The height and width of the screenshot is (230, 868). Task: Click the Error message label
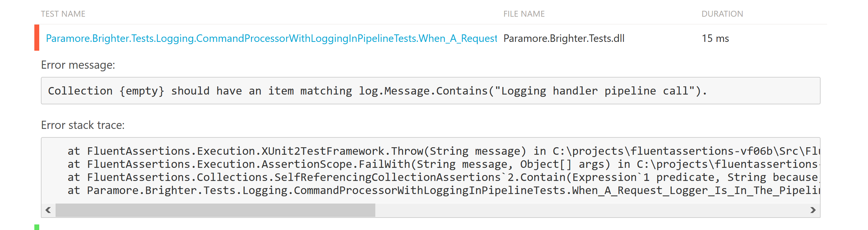(x=78, y=65)
